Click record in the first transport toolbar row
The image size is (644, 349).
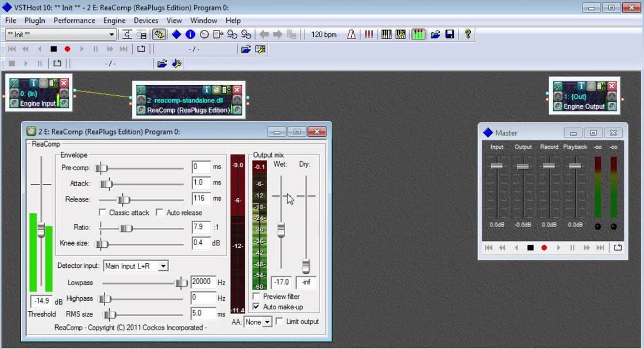point(67,49)
